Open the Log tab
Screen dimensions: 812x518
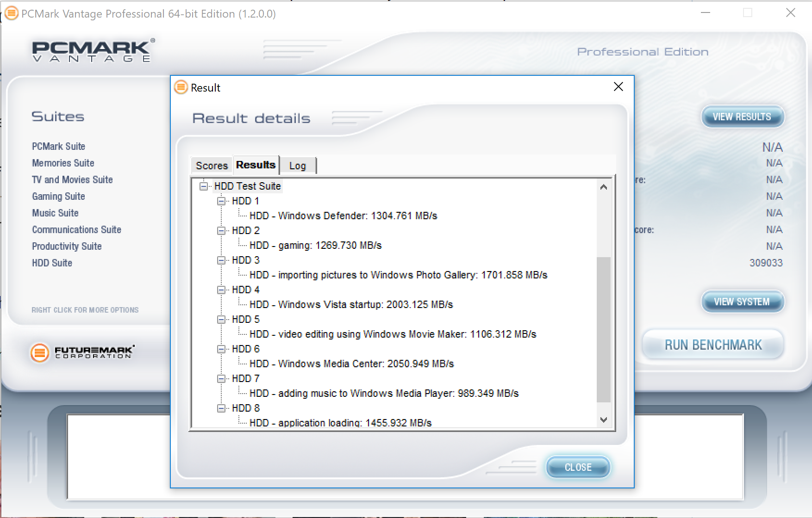297,166
